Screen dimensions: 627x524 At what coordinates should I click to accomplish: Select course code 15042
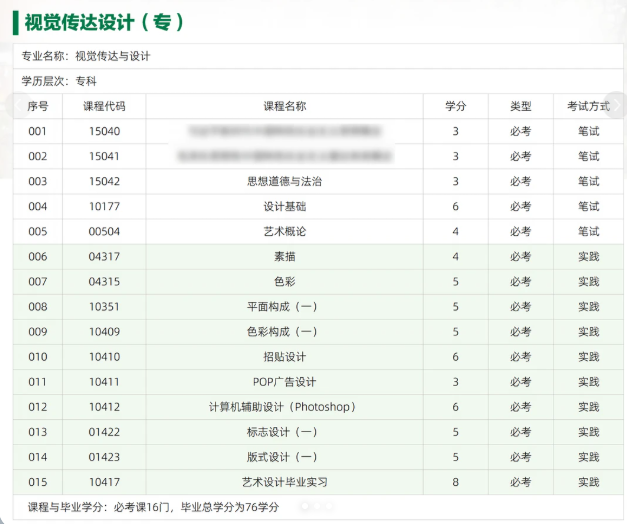[104, 182]
